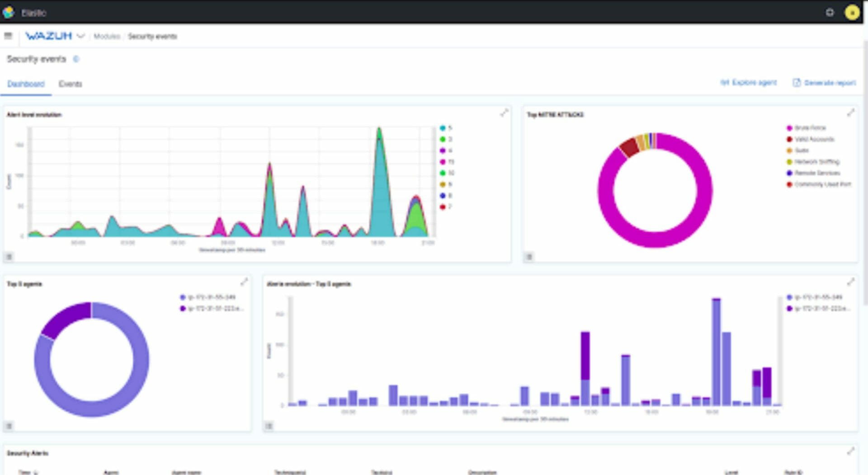Click the Explore agent button
Image resolution: width=868 pixels, height=475 pixels.
[749, 83]
